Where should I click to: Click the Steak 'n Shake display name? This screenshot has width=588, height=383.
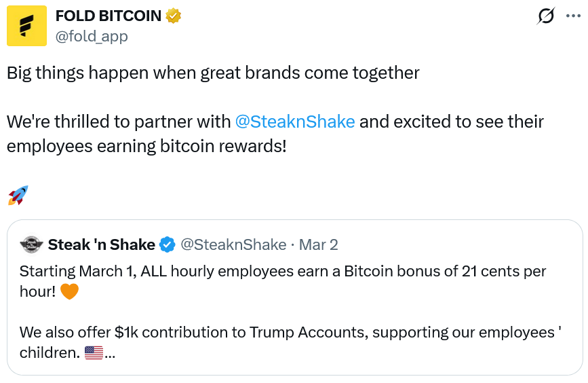(102, 244)
